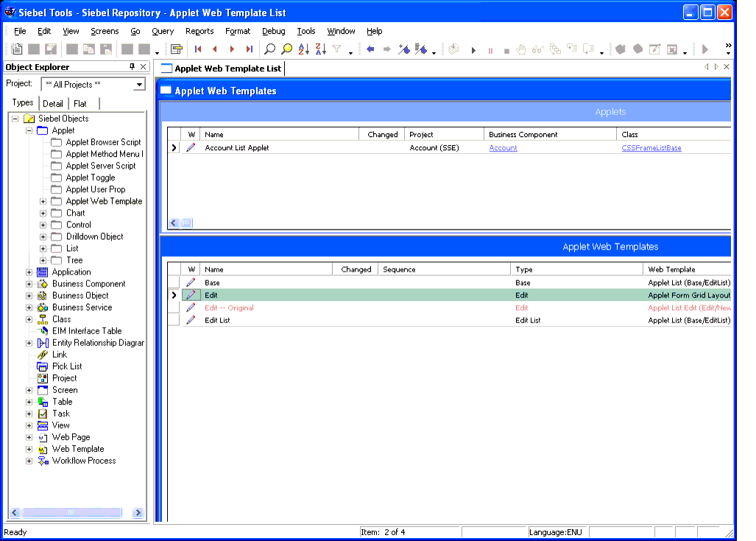The width and height of the screenshot is (756, 541).
Task: Click the hand breakpoint toolbar icon
Action: click(521, 49)
